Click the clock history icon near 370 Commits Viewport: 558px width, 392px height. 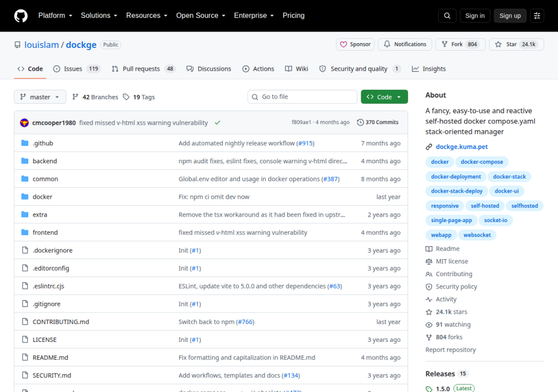360,122
